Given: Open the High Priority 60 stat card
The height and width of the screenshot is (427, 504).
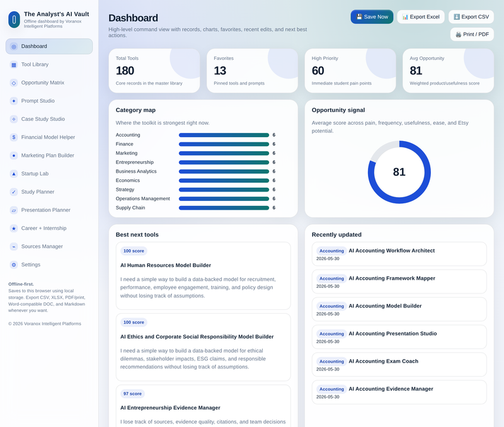Looking at the screenshot, I should click(x=350, y=71).
